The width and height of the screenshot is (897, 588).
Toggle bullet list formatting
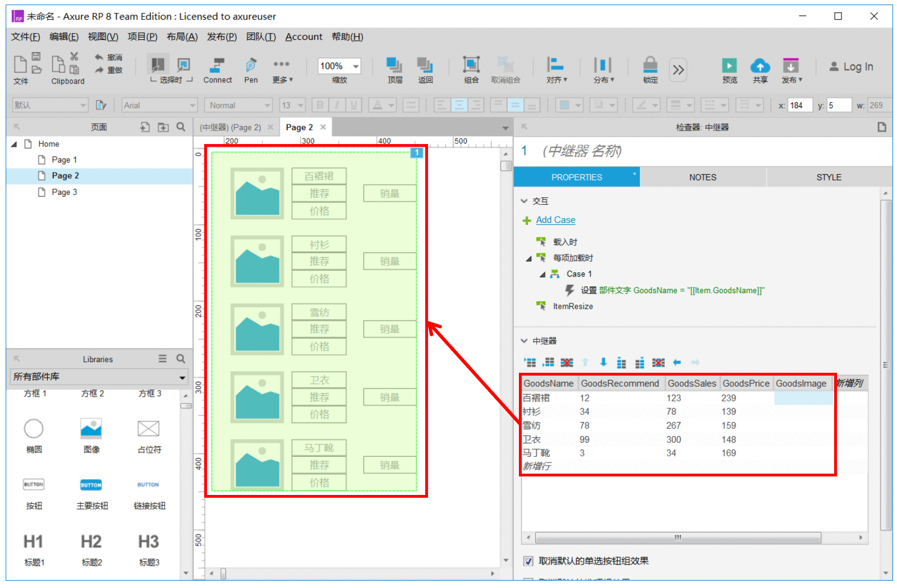(411, 105)
